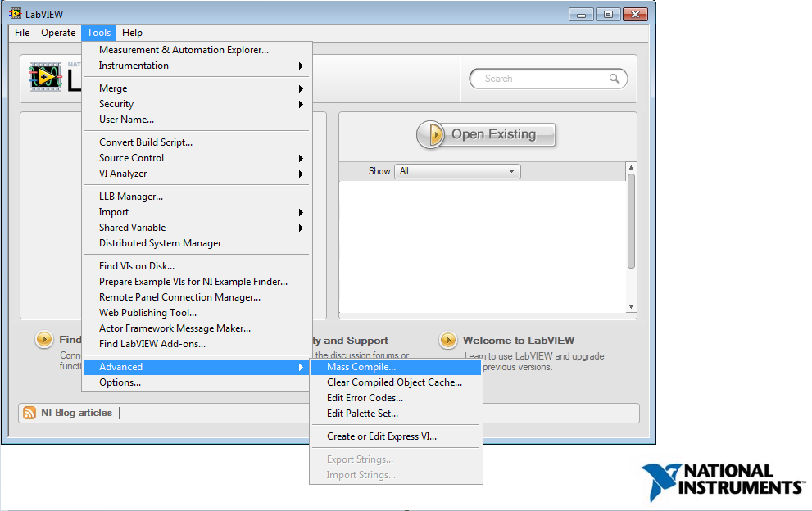The image size is (812, 511).
Task: Select Find LabVIEW Add-ons
Action: coord(197,343)
